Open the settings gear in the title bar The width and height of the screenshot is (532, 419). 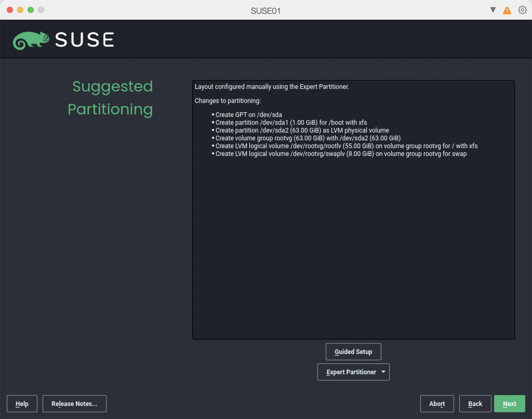pos(522,10)
